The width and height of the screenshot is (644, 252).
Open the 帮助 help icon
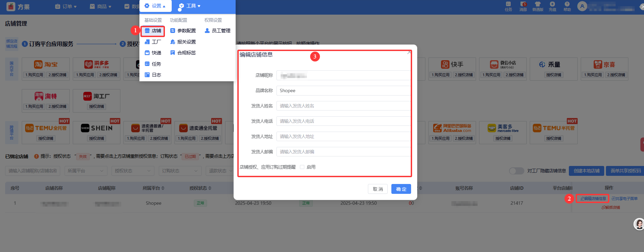coord(567,6)
